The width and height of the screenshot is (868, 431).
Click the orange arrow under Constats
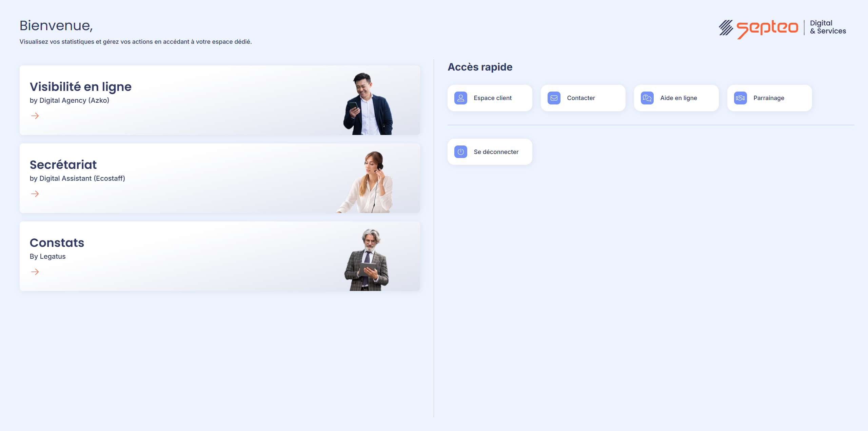(x=35, y=272)
